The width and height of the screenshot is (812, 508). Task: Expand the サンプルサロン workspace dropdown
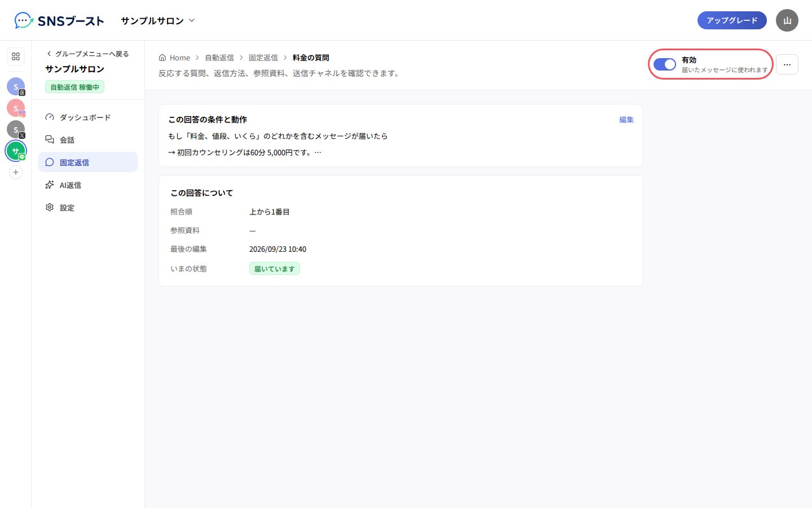(158, 21)
